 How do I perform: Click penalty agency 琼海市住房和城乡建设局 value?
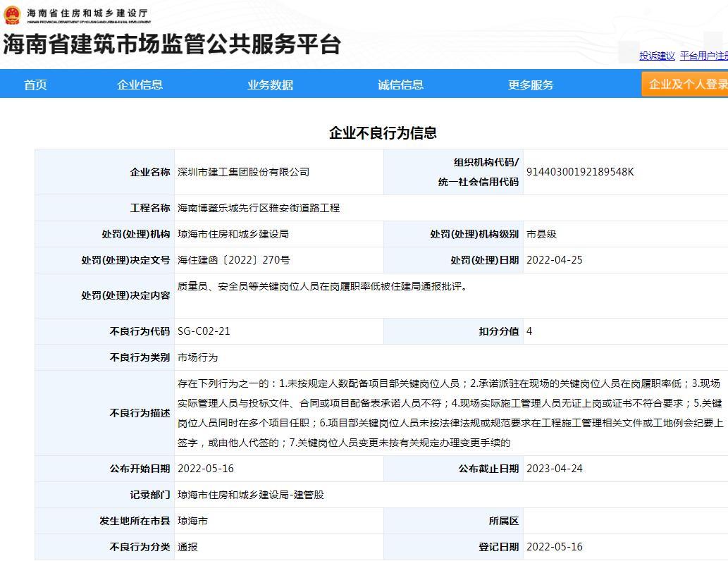[233, 233]
